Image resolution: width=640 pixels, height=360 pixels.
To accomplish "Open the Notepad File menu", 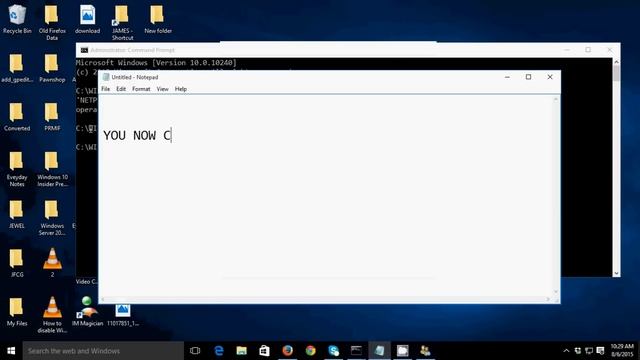I will click(x=106, y=89).
